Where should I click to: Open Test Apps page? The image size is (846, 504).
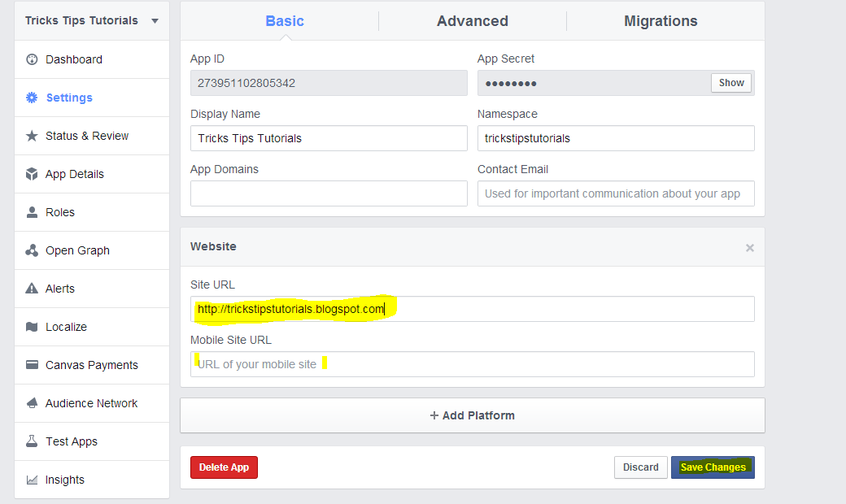pyautogui.click(x=92, y=441)
